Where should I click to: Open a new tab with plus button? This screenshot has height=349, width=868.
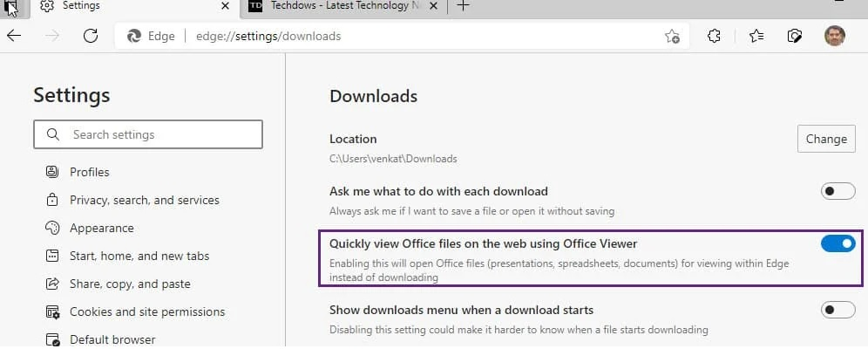(x=464, y=6)
